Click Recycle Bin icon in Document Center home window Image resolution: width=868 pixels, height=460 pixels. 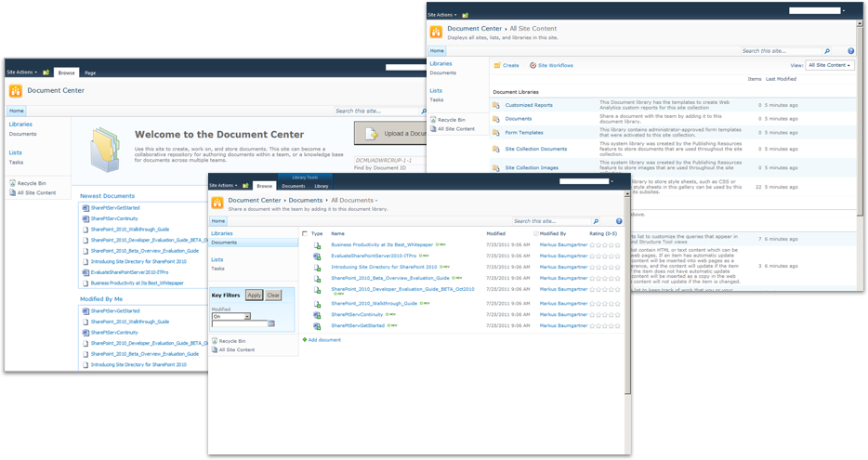[x=12, y=183]
